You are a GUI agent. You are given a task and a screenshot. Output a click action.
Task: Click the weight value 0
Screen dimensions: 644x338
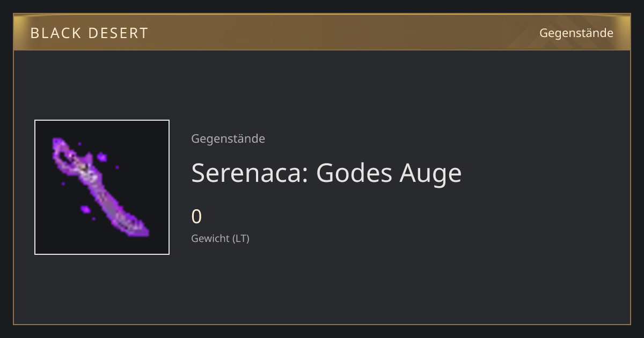196,217
